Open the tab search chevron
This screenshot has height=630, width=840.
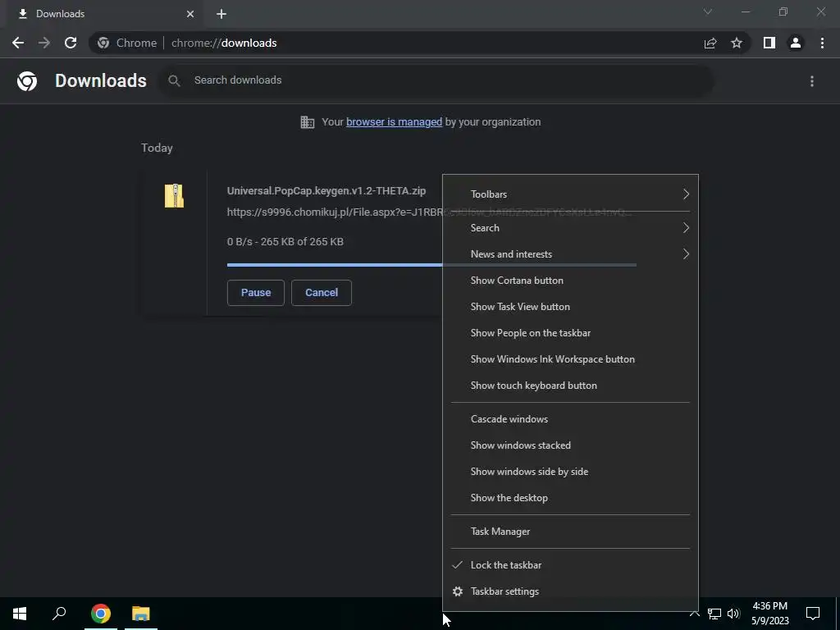(x=708, y=11)
